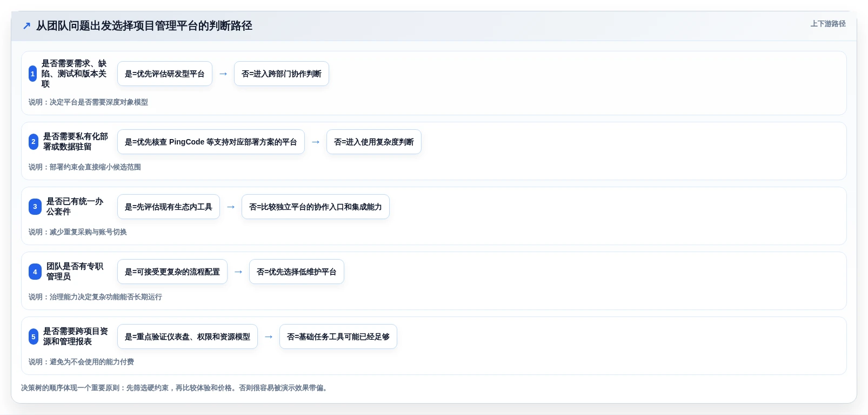
Task: Click the 是=优先评估研发型平台 box
Action: 165,74
